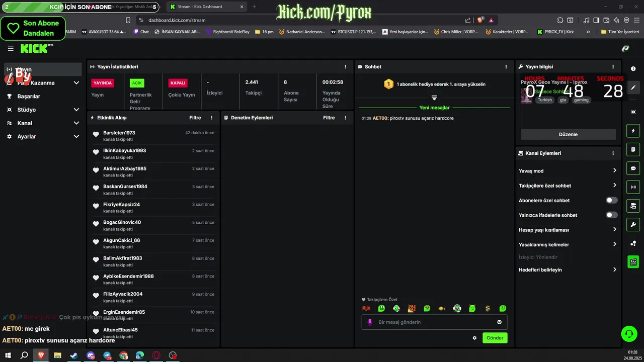The height and width of the screenshot is (362, 644).
Task: Click the broadcast signal icon in right sidebar
Action: (633, 187)
